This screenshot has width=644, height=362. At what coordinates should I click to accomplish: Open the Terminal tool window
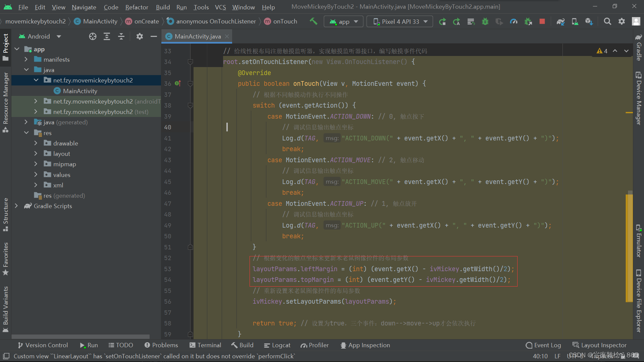click(x=205, y=345)
